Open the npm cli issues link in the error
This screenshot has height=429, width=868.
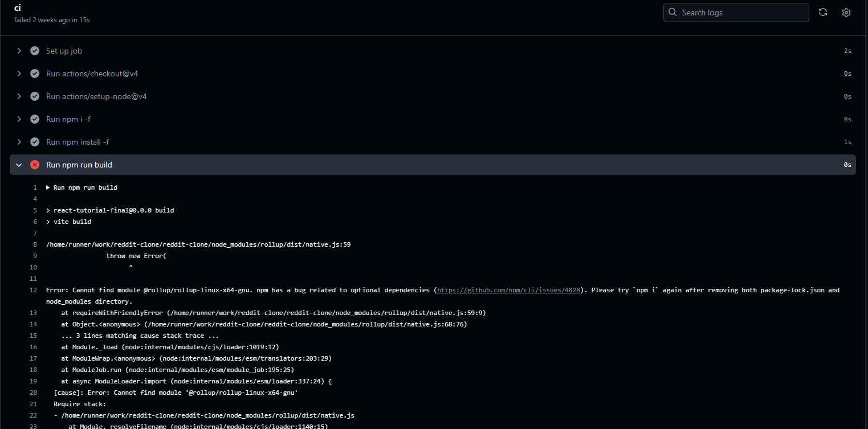[508, 289]
